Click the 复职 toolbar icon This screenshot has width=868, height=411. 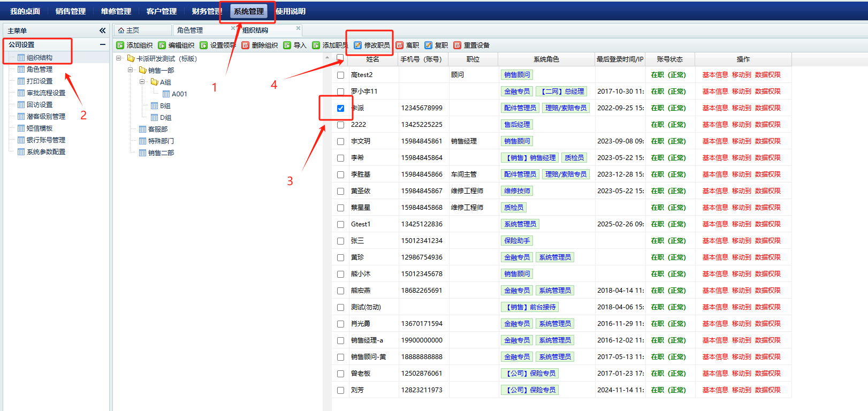click(x=429, y=45)
